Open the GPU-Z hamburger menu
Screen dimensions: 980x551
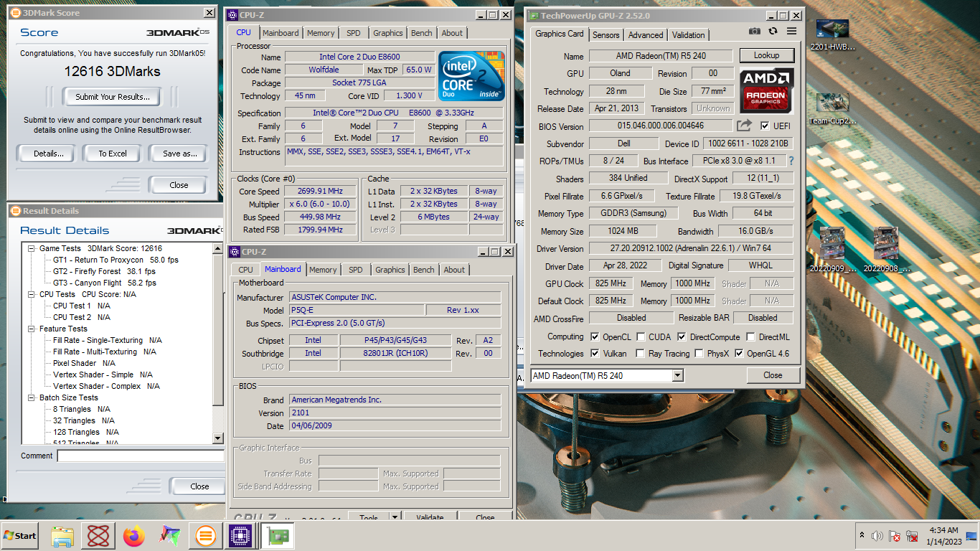791,31
